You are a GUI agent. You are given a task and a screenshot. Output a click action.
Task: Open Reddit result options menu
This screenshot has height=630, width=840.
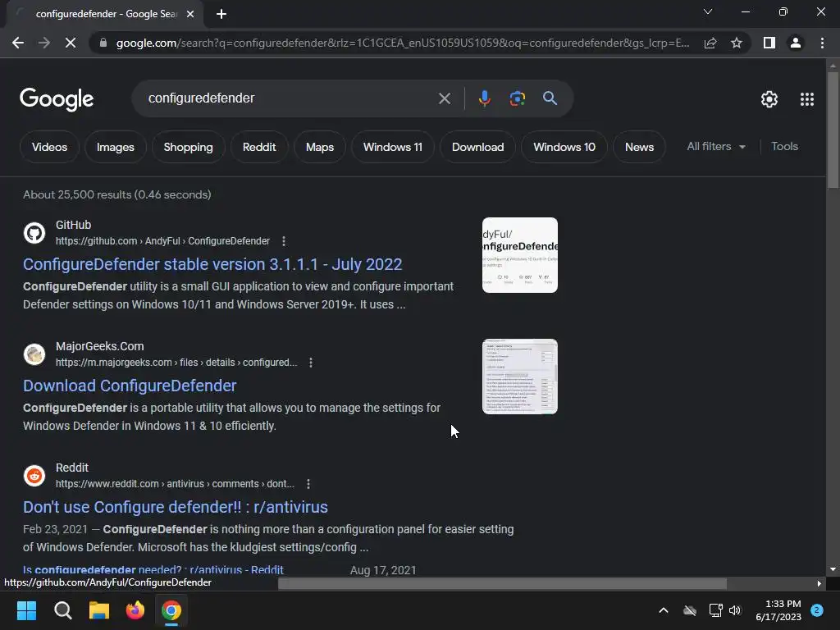coord(308,484)
